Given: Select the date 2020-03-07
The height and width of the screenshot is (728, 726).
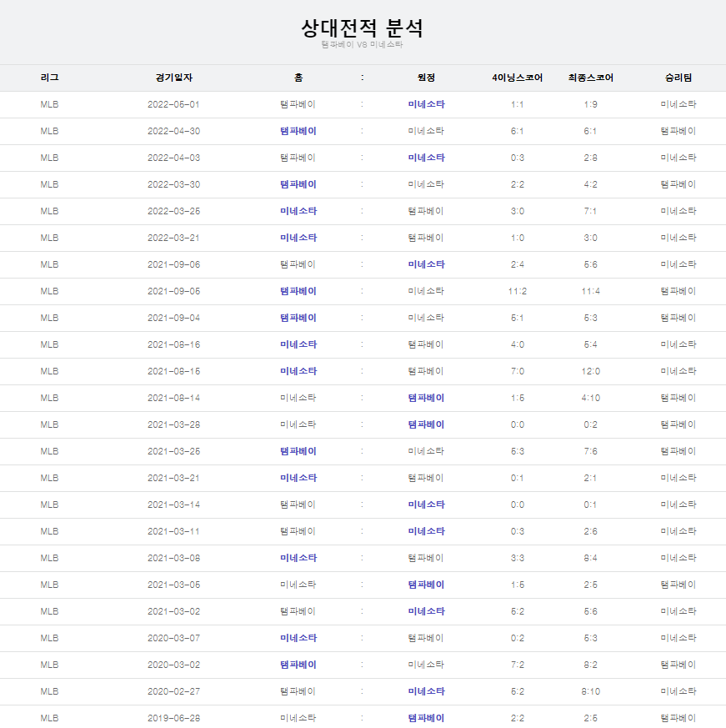Looking at the screenshot, I should tap(174, 639).
